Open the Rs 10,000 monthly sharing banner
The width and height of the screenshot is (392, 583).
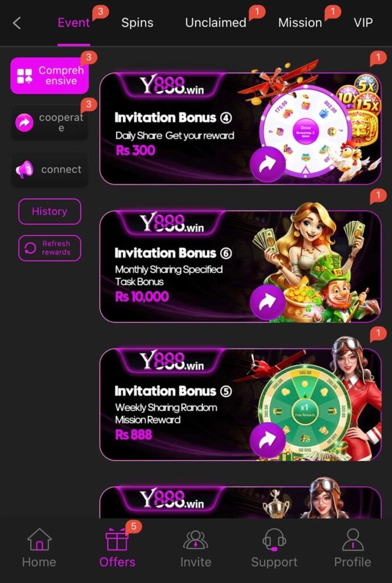[x=241, y=266]
